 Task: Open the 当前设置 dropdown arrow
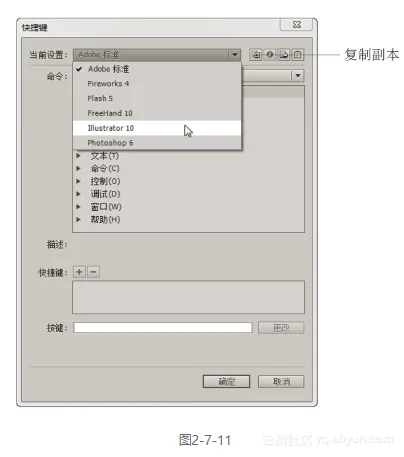(234, 55)
